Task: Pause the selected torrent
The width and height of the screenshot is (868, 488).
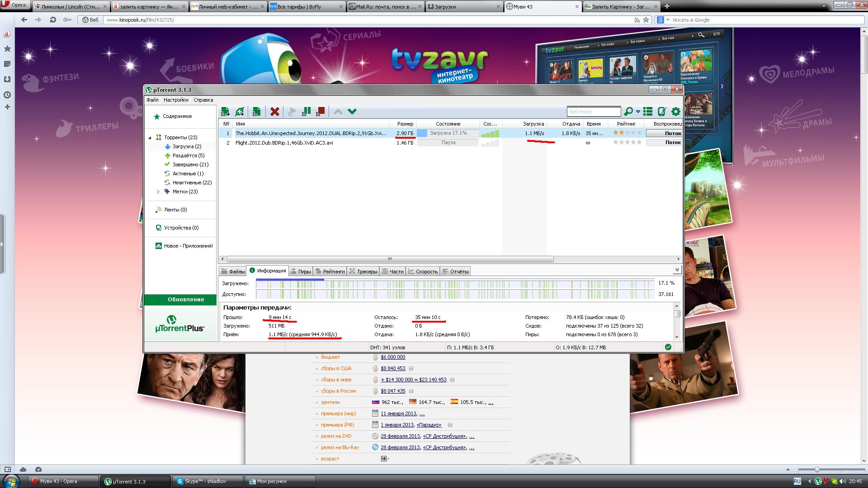Action: coord(306,112)
